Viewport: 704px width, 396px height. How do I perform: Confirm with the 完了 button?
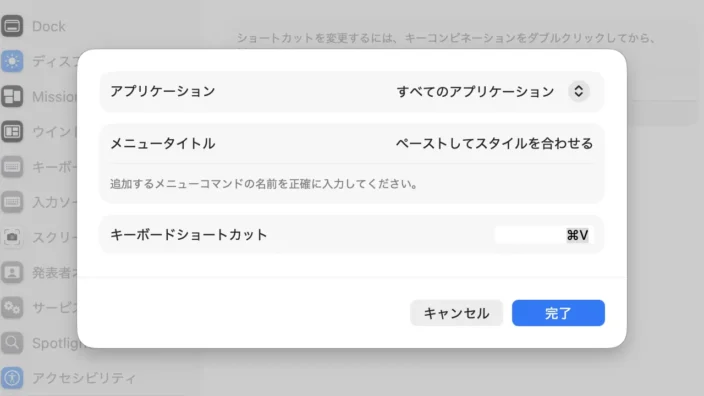tap(558, 313)
